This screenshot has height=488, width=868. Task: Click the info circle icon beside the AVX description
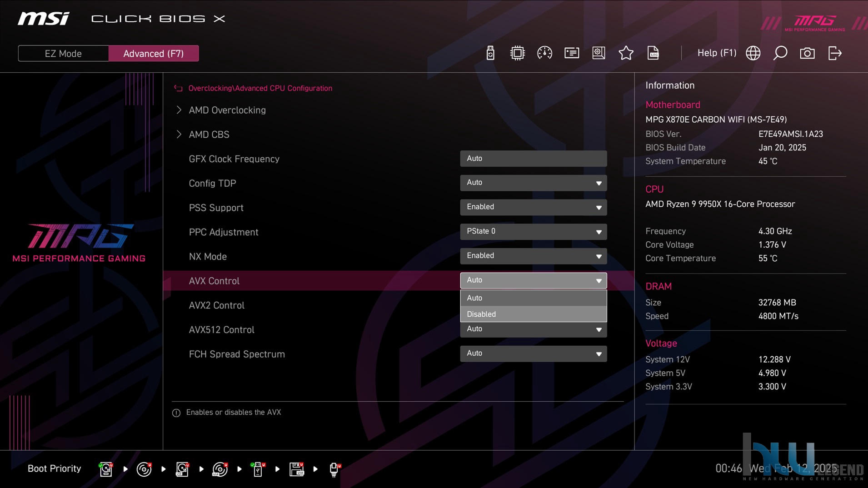tap(176, 413)
